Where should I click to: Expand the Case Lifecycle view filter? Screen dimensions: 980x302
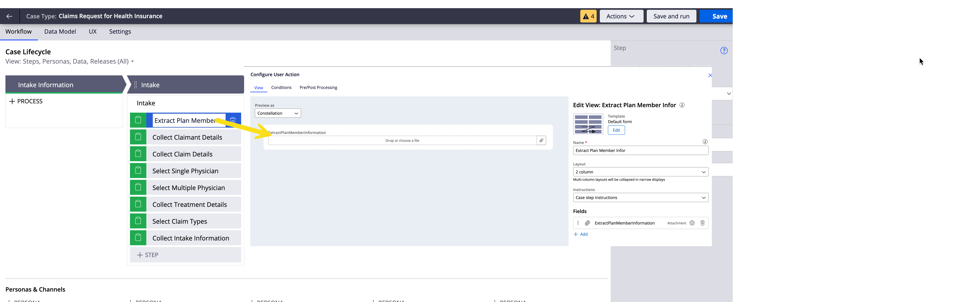point(132,61)
